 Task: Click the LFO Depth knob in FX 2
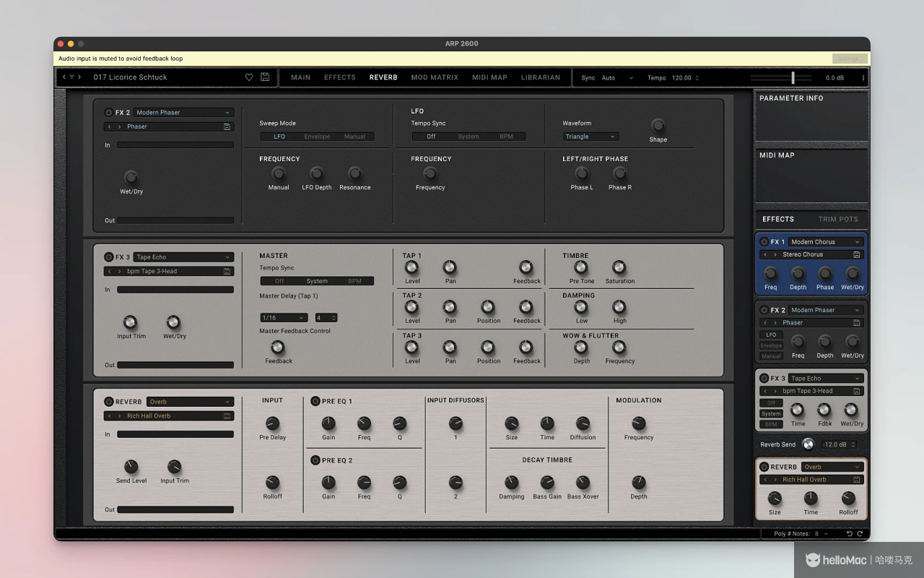316,173
